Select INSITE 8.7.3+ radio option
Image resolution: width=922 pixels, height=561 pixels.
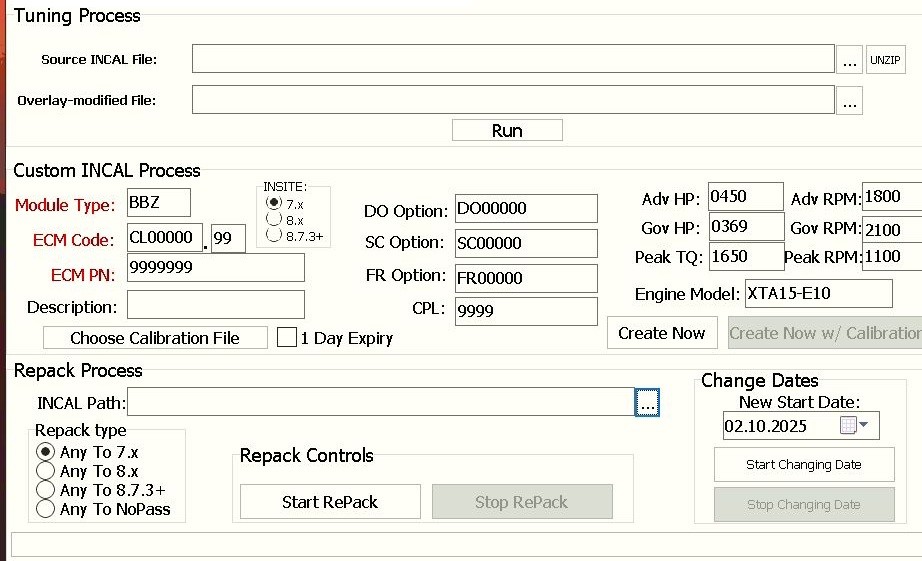click(274, 236)
